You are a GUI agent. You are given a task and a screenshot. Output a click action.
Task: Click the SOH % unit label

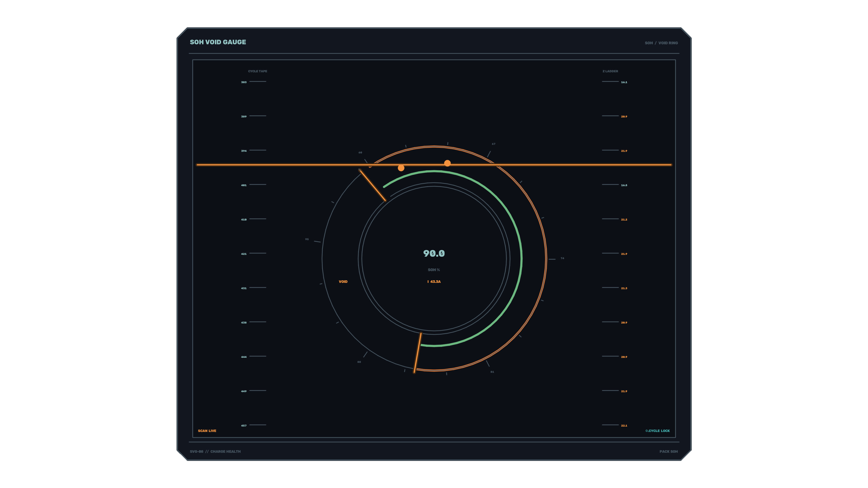tap(434, 270)
